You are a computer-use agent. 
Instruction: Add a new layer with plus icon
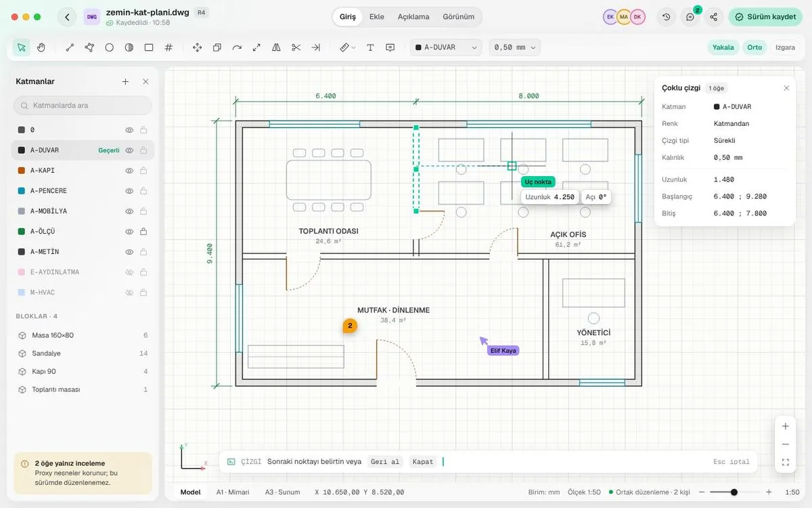click(x=125, y=81)
